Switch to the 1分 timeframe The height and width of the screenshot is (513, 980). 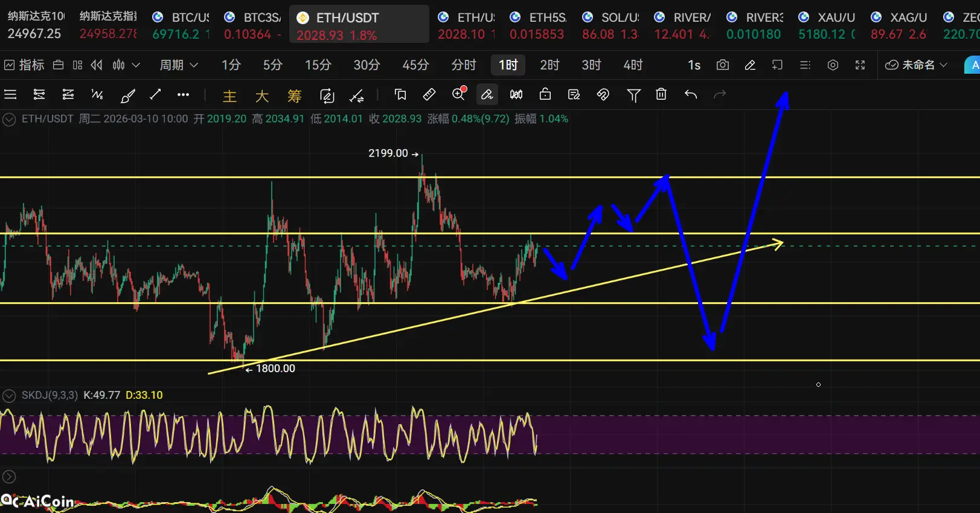pyautogui.click(x=231, y=65)
